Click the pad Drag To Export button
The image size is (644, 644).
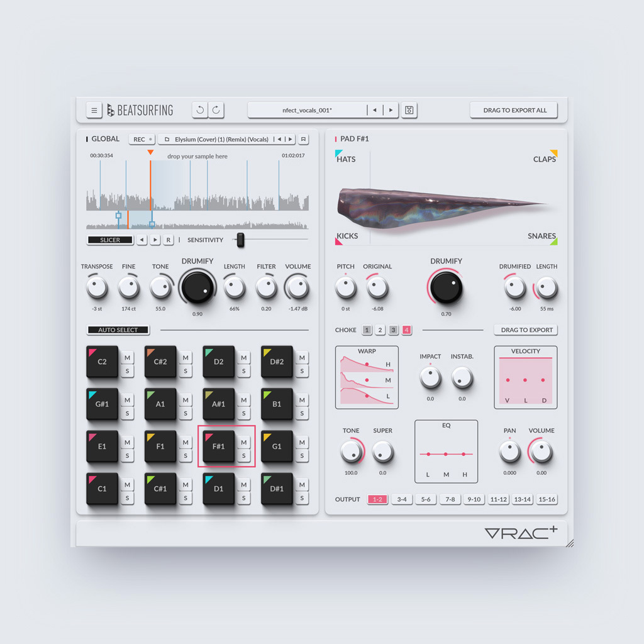[526, 330]
